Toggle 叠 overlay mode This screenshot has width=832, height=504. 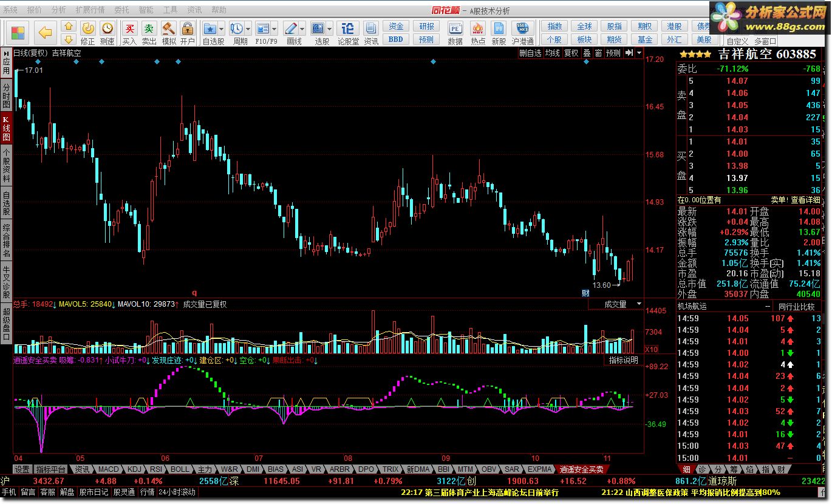587,53
